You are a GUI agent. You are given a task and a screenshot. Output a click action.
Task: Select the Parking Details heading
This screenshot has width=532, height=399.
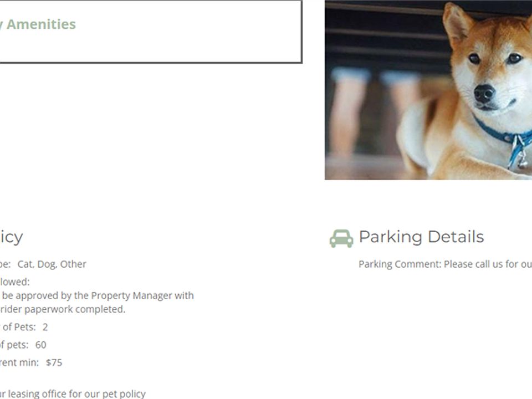click(x=421, y=237)
